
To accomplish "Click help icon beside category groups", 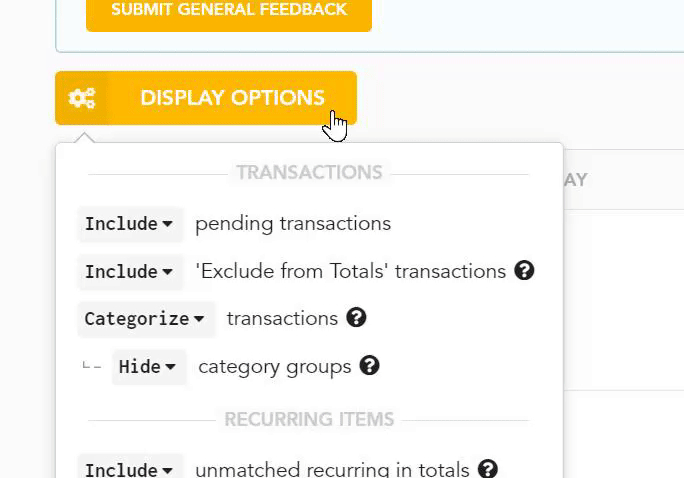I will point(369,366).
